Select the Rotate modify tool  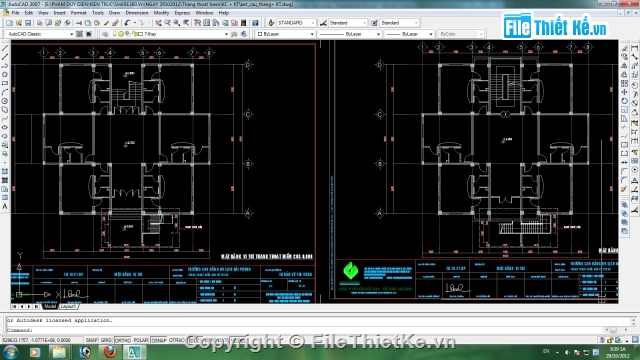coord(624,101)
